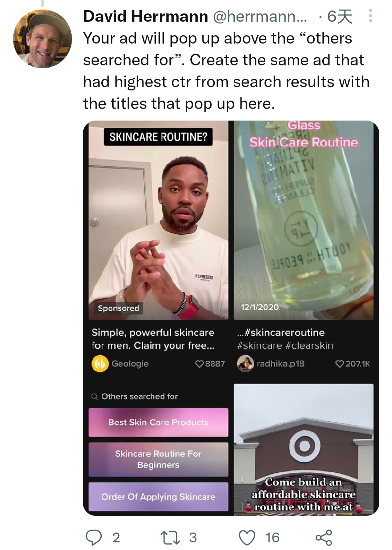Open the David Herrmann display name link
The width and height of the screenshot is (392, 550).
(145, 16)
